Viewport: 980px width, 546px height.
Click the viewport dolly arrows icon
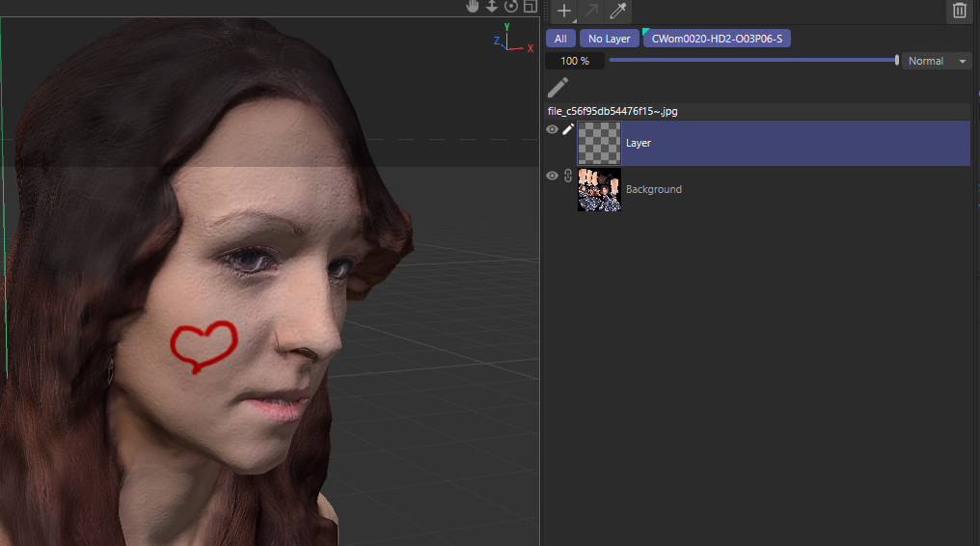point(492,6)
